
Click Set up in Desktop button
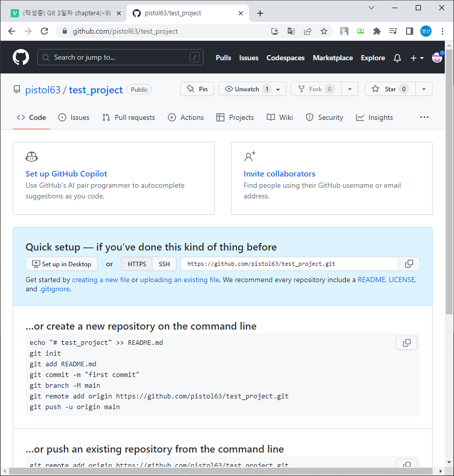click(x=62, y=264)
